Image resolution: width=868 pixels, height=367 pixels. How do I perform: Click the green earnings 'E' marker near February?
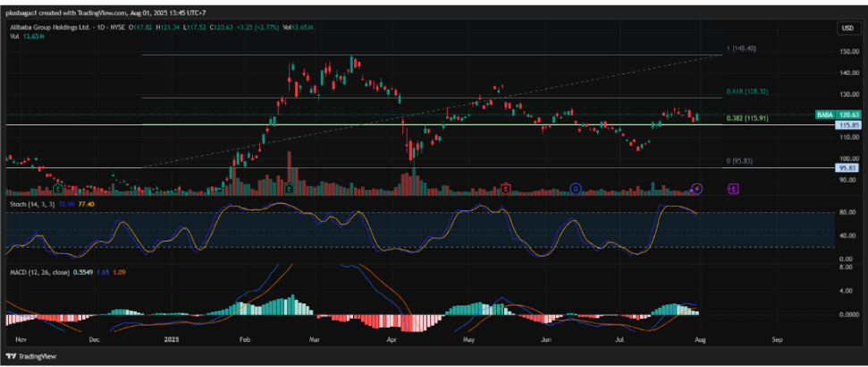(x=291, y=189)
